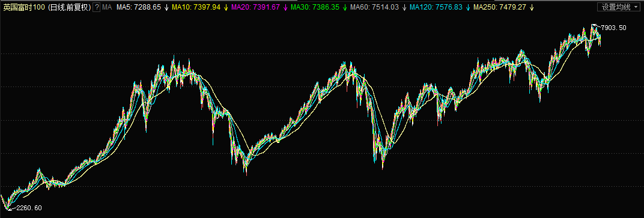Click the yellow arrow after MA250 value
This screenshot has width=644, height=218.
coord(532,7)
